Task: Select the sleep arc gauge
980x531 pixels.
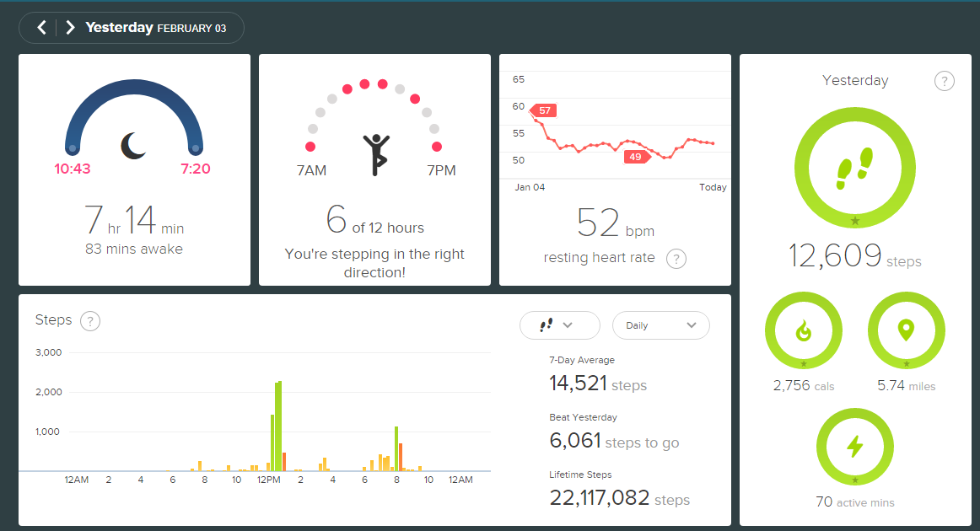Action: (134, 116)
